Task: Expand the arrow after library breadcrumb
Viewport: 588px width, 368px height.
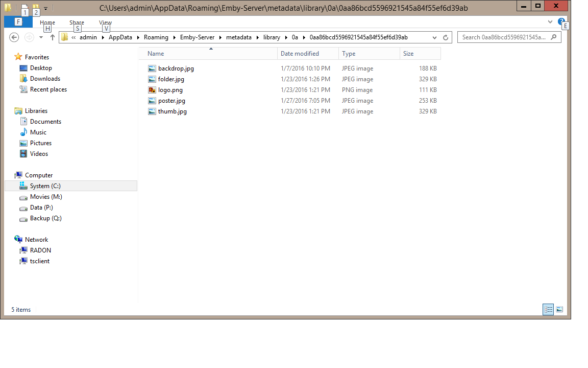Action: point(286,37)
